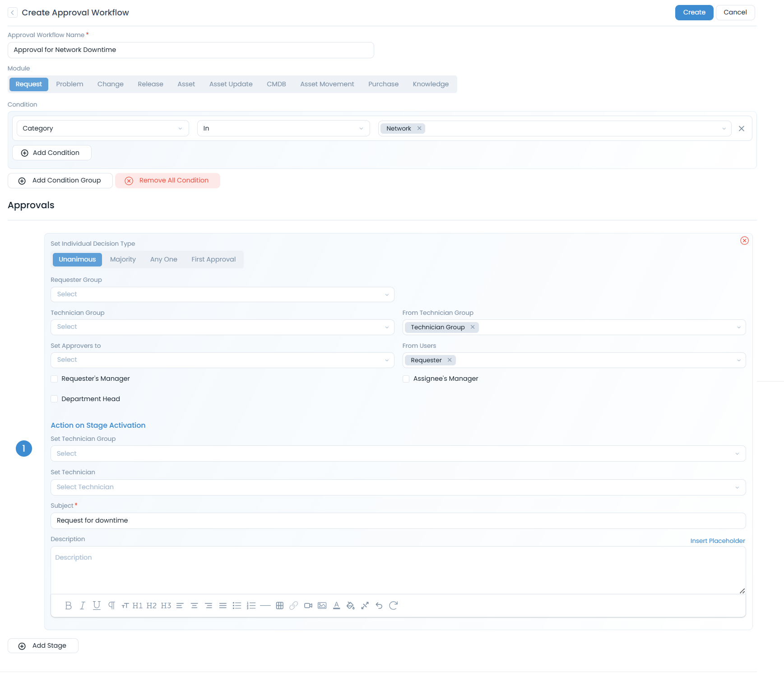Insert a video in the description editor
This screenshot has width=784, height=673.
pos(309,605)
